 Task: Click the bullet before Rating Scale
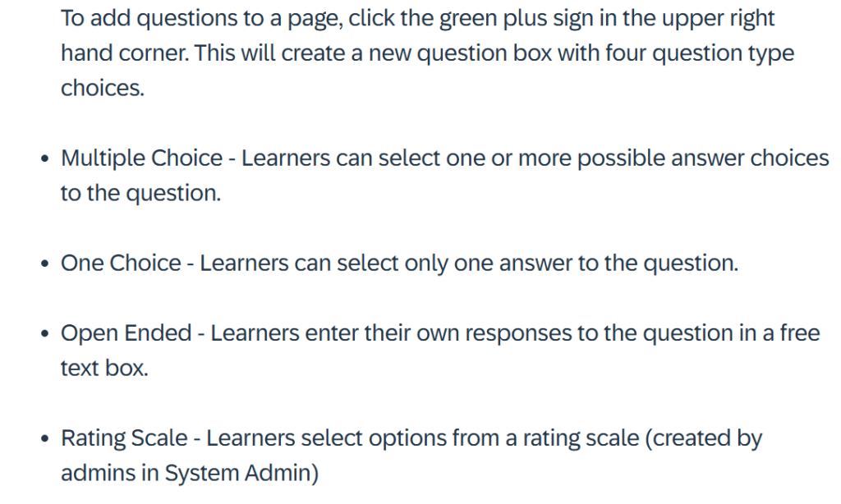(x=45, y=438)
